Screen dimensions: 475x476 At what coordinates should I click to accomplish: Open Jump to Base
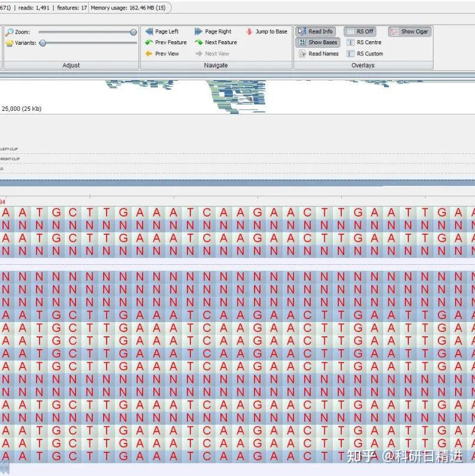[266, 31]
